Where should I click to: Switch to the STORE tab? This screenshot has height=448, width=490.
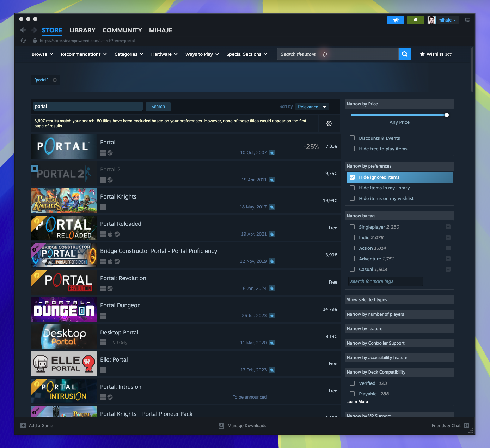(x=52, y=30)
